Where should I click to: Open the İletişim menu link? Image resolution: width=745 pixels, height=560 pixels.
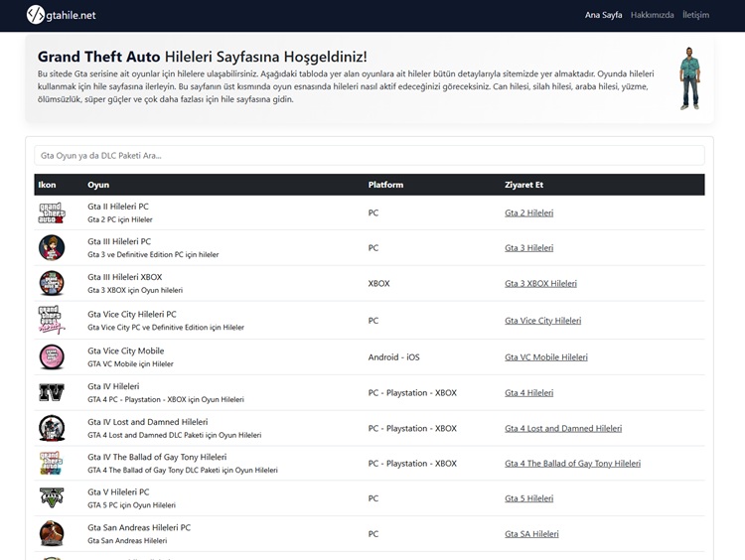pos(695,15)
